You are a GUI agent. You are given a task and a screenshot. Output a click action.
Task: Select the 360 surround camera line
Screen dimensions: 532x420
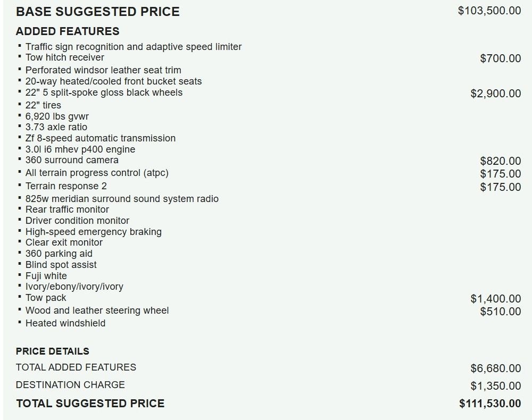point(72,160)
